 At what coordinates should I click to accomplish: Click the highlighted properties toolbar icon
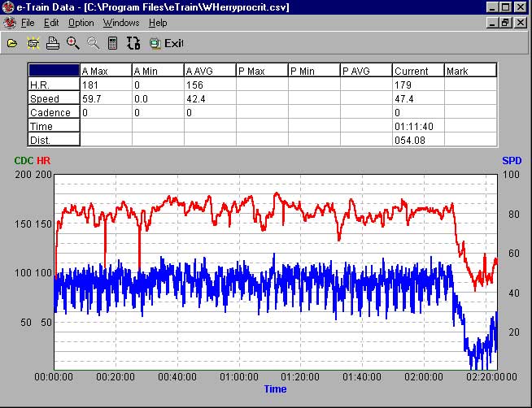click(33, 43)
